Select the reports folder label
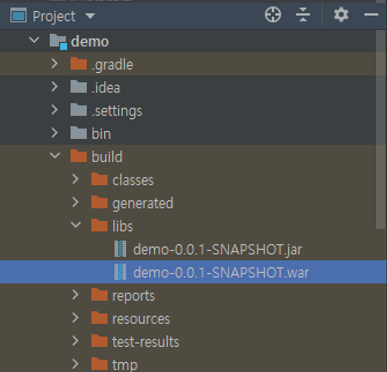The width and height of the screenshot is (387, 372). [x=134, y=296]
